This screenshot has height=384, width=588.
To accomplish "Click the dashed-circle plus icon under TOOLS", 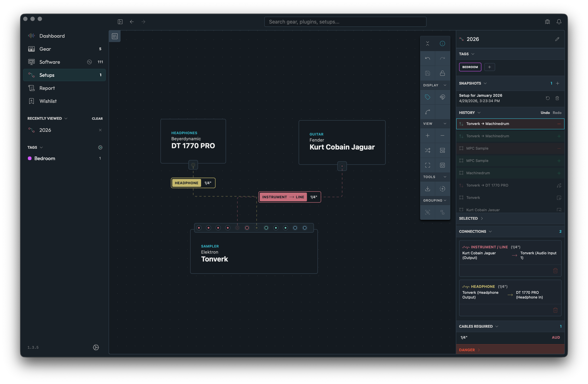I will click(x=442, y=189).
